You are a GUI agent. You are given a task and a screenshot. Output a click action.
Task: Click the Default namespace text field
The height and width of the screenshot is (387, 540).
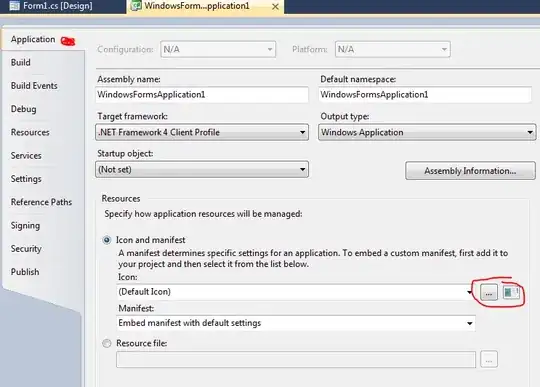coord(425,95)
